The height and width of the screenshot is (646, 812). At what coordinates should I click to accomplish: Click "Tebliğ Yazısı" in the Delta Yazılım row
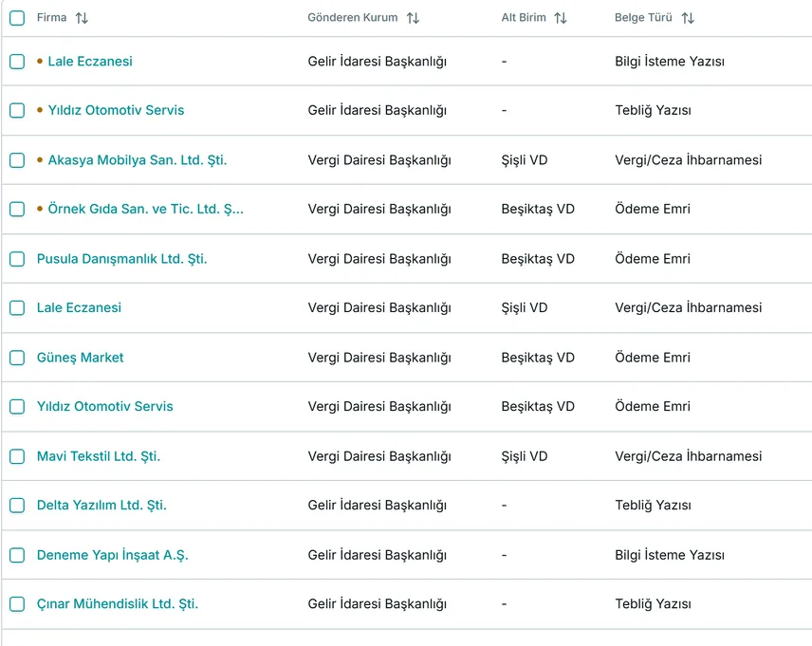coord(653,505)
